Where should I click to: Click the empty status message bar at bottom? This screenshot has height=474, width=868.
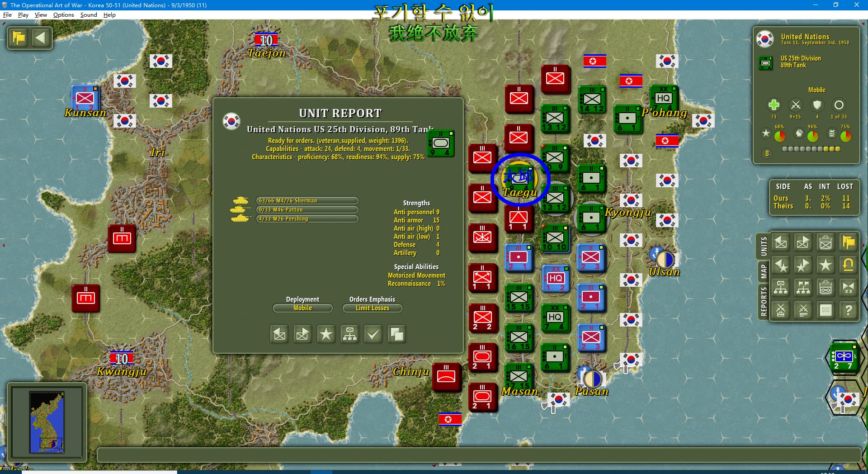coord(479,455)
